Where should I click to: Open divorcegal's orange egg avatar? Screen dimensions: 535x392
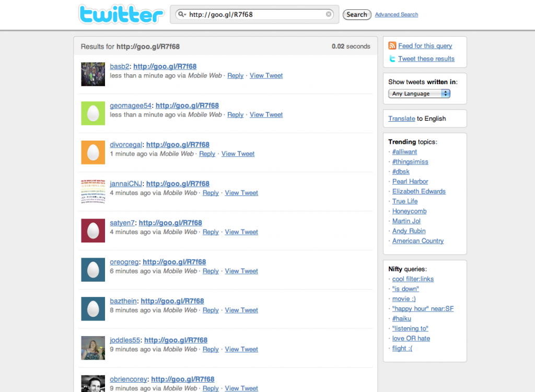tap(93, 152)
